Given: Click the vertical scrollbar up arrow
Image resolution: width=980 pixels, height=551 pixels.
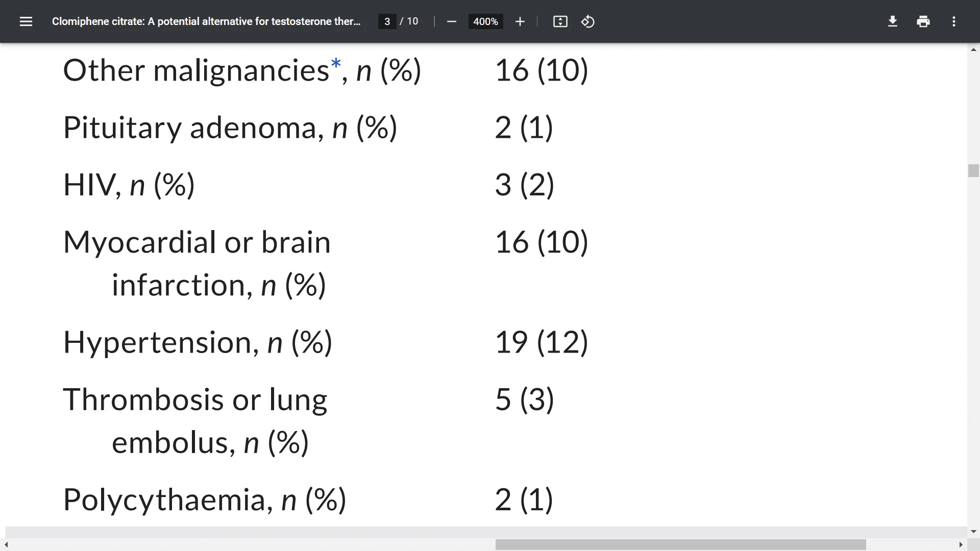Looking at the screenshot, I should [x=973, y=49].
